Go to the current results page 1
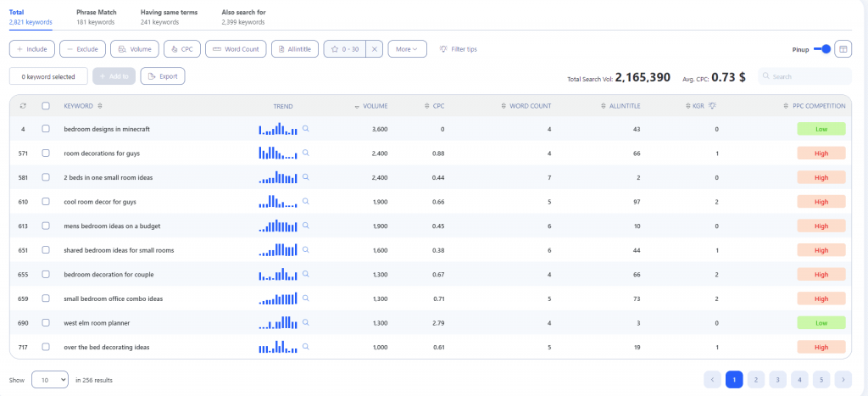Screen dimensions: 868x396 [734, 379]
